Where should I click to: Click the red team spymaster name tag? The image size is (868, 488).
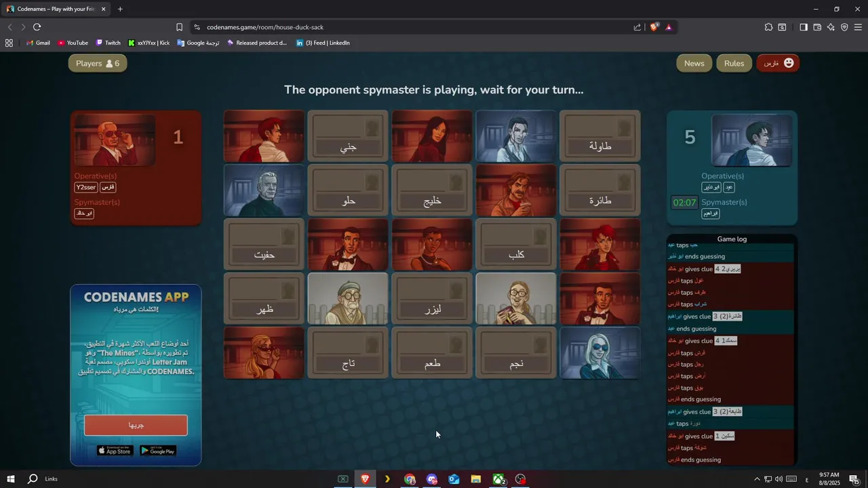pos(84,213)
